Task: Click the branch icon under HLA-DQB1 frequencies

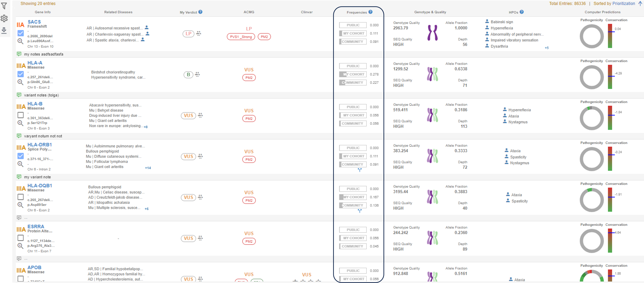Action: [x=359, y=211]
